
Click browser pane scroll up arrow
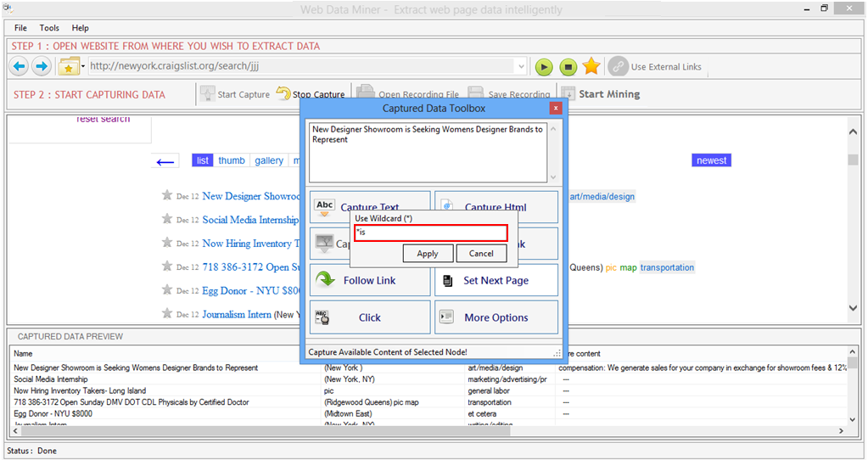(x=853, y=132)
